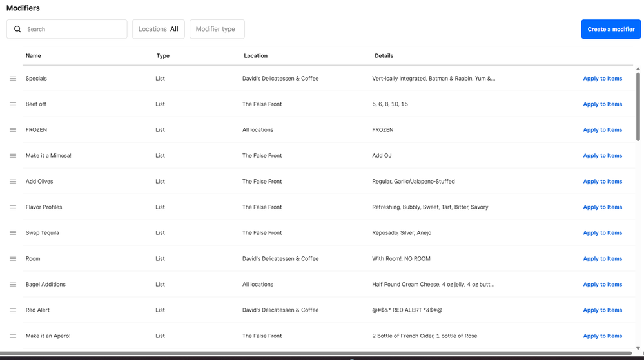This screenshot has height=360, width=644.
Task: Open the Room modifier name
Action: pyautogui.click(x=33, y=259)
